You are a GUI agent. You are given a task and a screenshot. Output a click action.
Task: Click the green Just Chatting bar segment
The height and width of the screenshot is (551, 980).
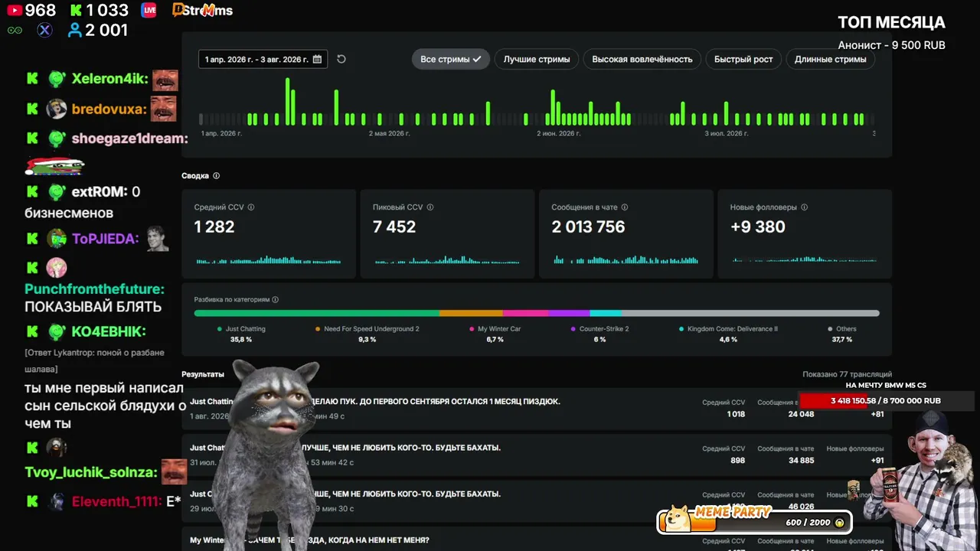pyautogui.click(x=317, y=313)
